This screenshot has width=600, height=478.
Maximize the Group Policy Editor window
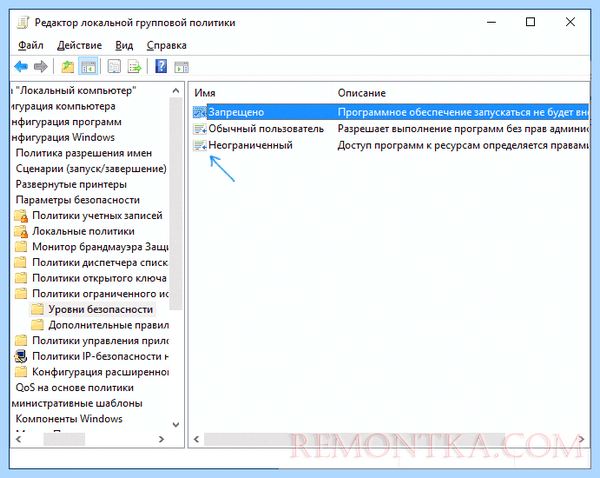pos(530,22)
